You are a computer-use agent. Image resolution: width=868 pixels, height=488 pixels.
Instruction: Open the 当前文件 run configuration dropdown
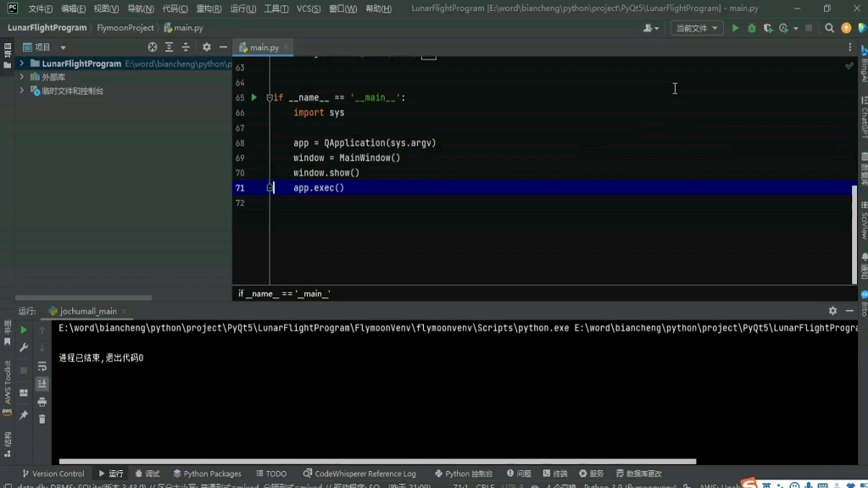pos(697,27)
